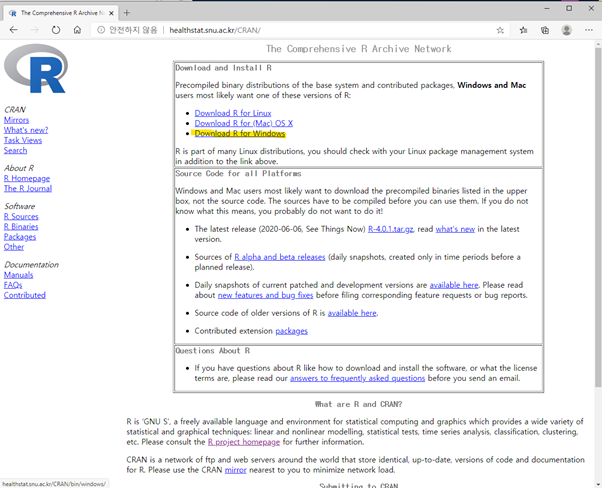Download R-4.0.1.tar.gz source
The height and width of the screenshot is (488, 606).
[x=390, y=229]
